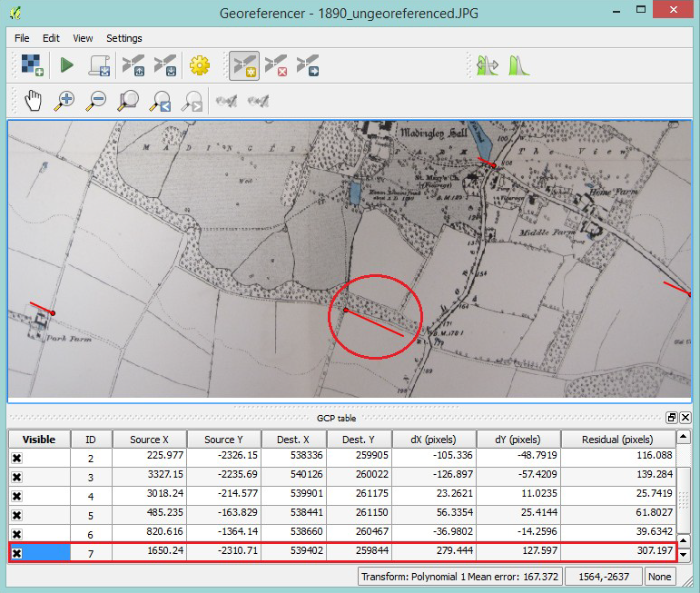Uncheck the Visible box for GCP 7
Viewport: 700px width, 593px height.
click(x=16, y=553)
